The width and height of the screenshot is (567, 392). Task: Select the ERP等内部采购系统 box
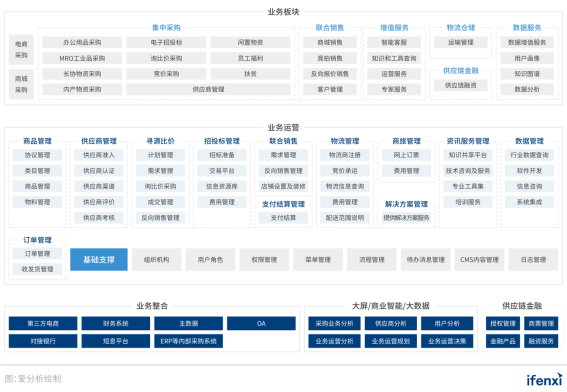188,341
